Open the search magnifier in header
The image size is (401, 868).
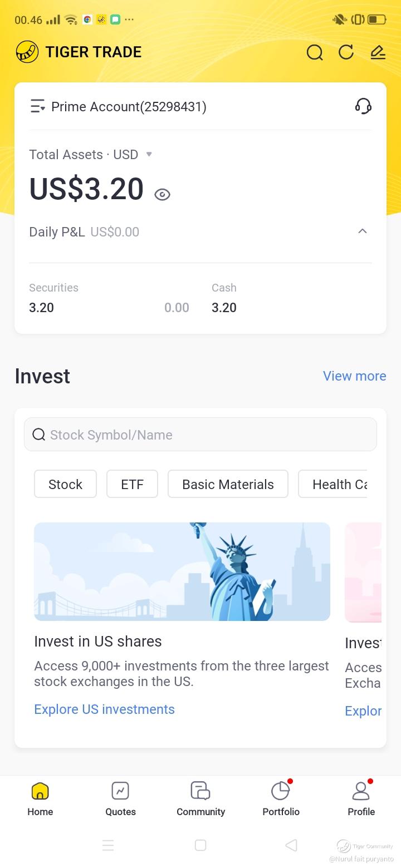(315, 52)
